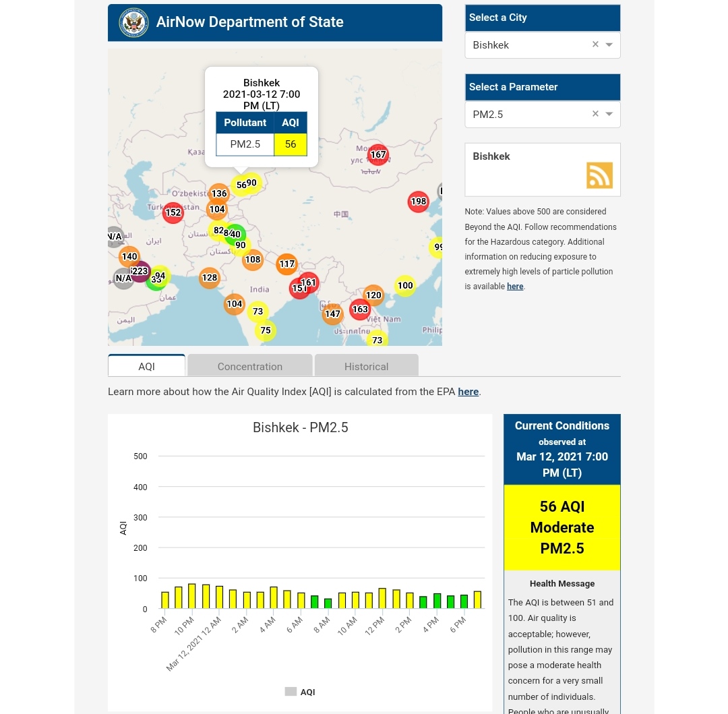Switch to the Concentration tab
This screenshot has width=728, height=714.
pyautogui.click(x=250, y=366)
